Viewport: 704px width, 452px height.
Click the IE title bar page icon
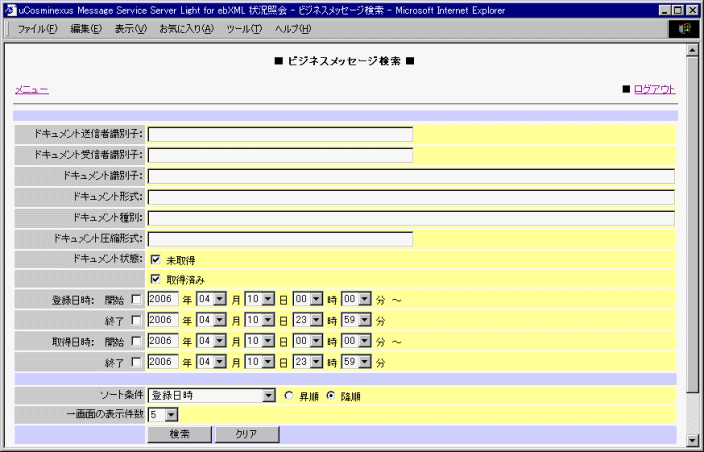point(10,9)
